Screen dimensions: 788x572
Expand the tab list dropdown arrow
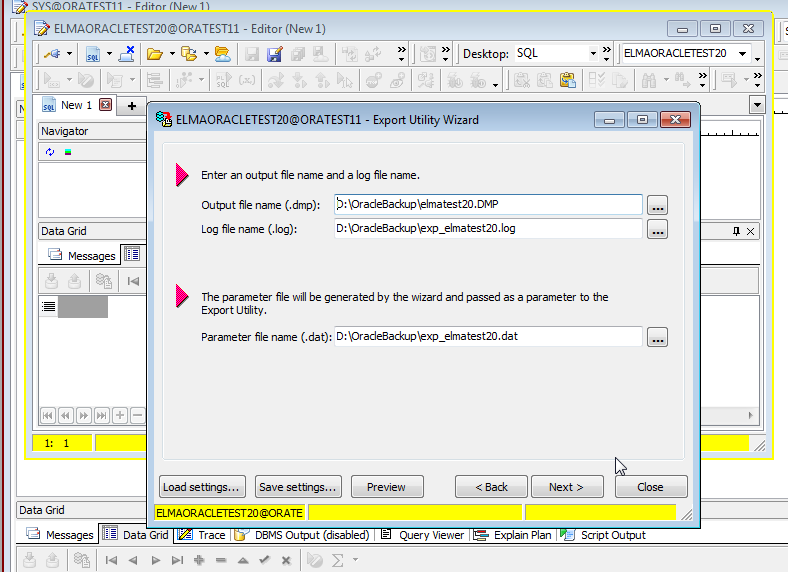pyautogui.click(x=757, y=105)
